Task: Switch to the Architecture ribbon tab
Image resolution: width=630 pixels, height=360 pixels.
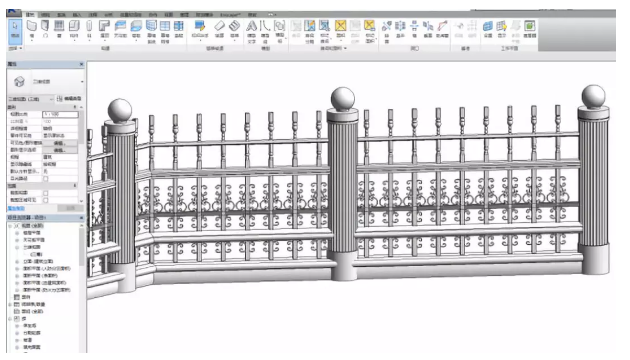Action: 30,15
